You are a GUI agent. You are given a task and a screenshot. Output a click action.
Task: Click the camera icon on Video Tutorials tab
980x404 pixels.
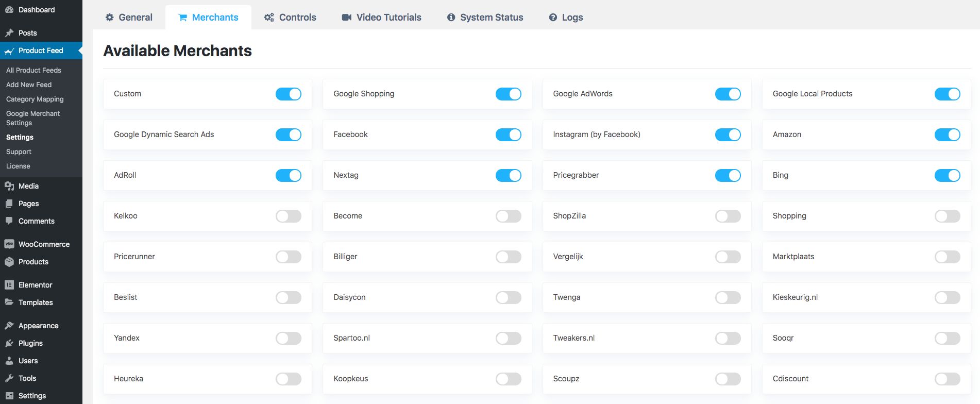click(347, 18)
